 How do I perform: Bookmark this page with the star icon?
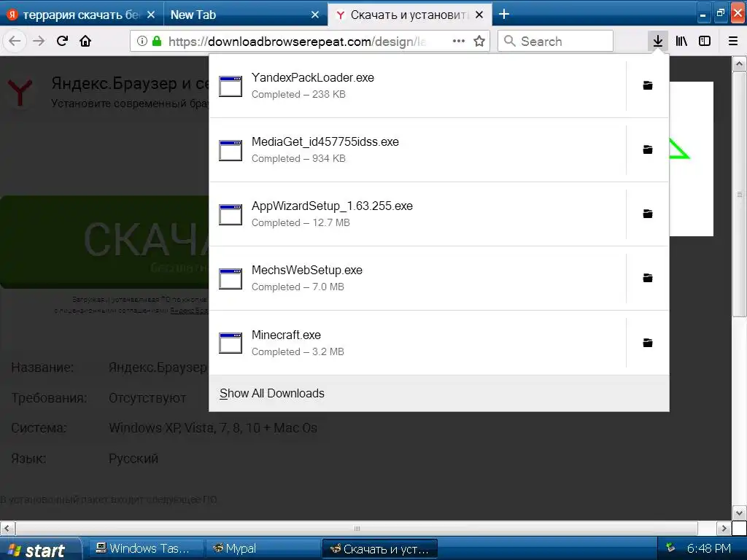click(x=479, y=41)
